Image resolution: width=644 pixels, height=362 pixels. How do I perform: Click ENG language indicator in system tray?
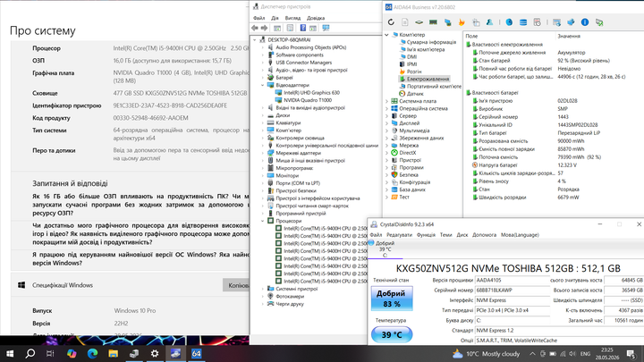585,353
